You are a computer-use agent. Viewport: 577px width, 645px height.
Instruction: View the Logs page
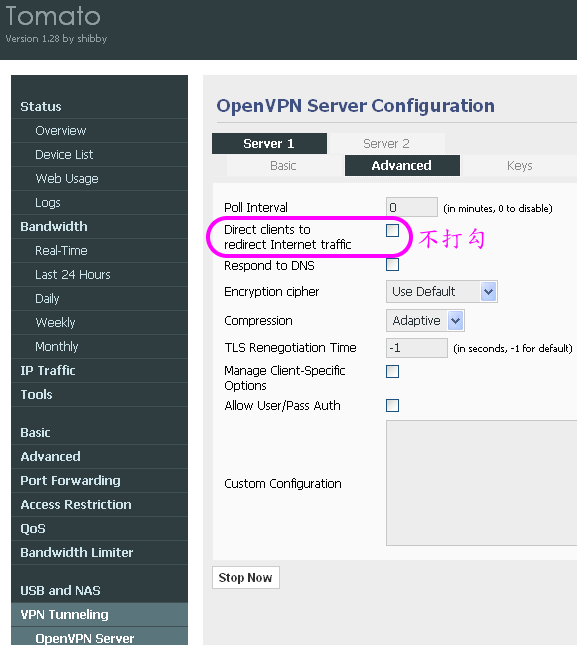100,203
